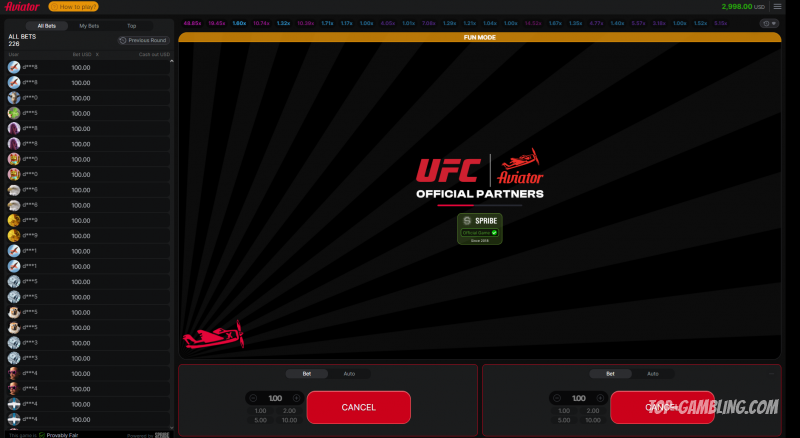Click the first player avatar in list
The height and width of the screenshot is (438, 800).
pyautogui.click(x=14, y=67)
